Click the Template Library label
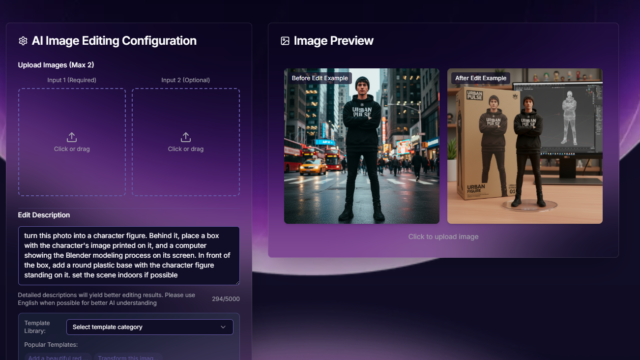 tap(37, 327)
